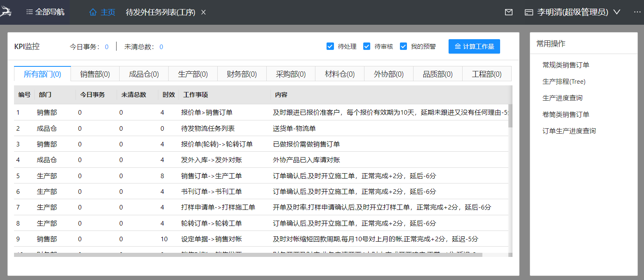Toggle the 我的预警 checkbox

coord(403,47)
